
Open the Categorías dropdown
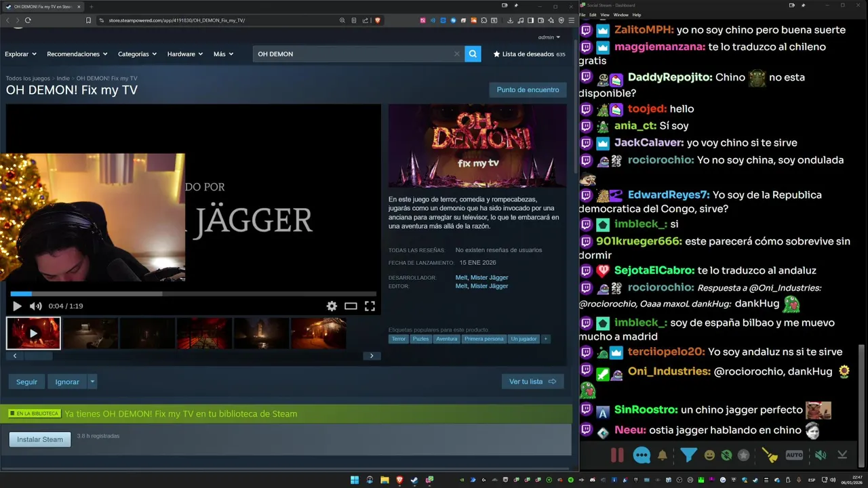[x=137, y=54]
